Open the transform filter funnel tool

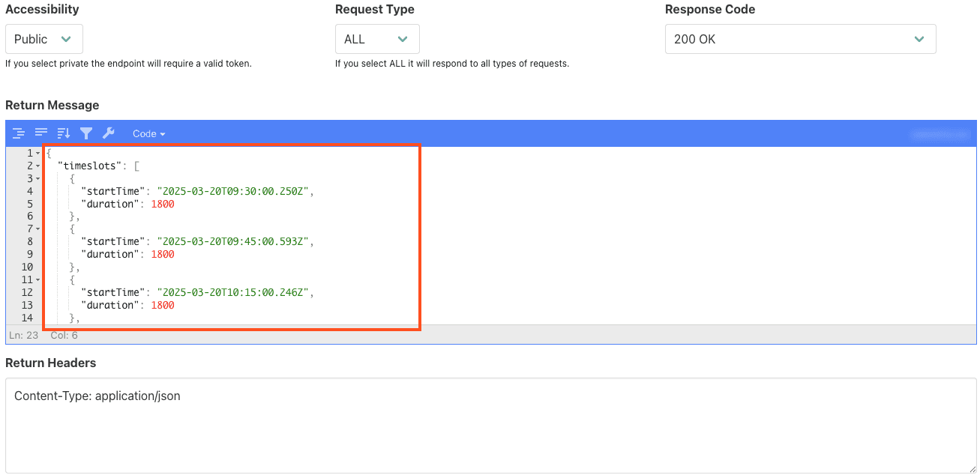click(86, 133)
